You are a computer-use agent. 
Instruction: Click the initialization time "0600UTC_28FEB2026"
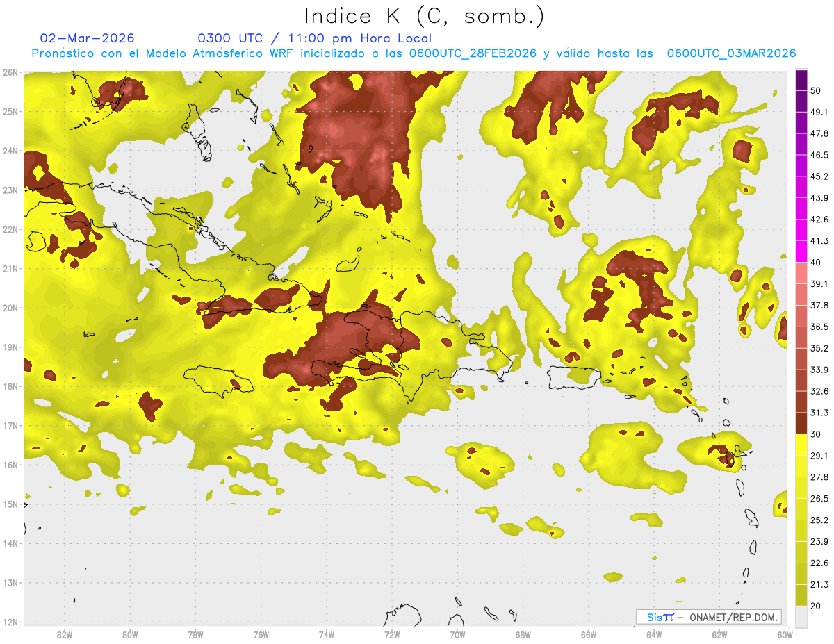[x=473, y=53]
